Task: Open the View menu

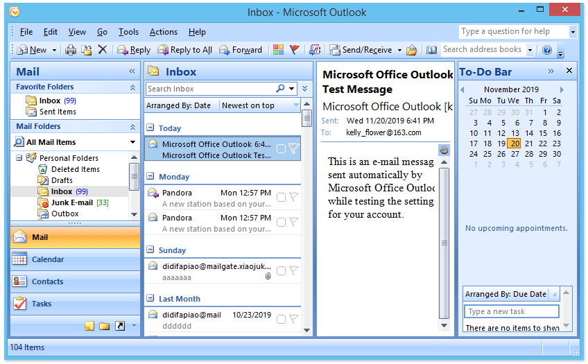Action: point(77,32)
